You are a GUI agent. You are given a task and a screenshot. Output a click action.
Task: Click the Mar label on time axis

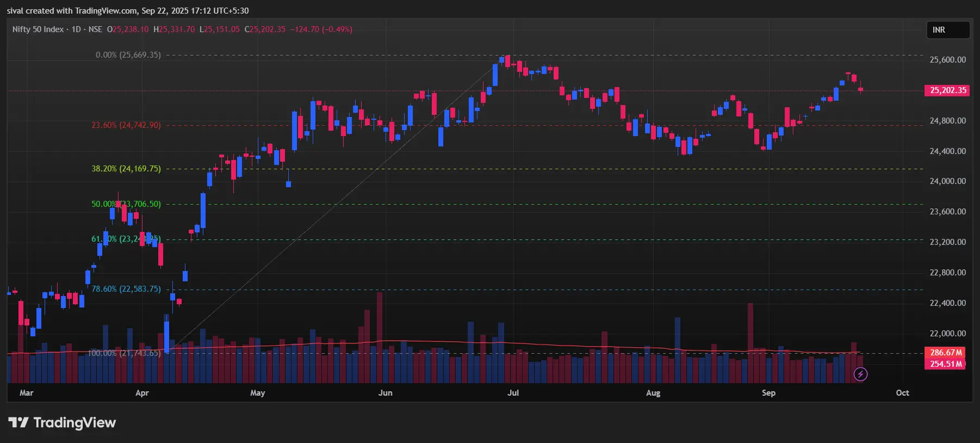26,393
